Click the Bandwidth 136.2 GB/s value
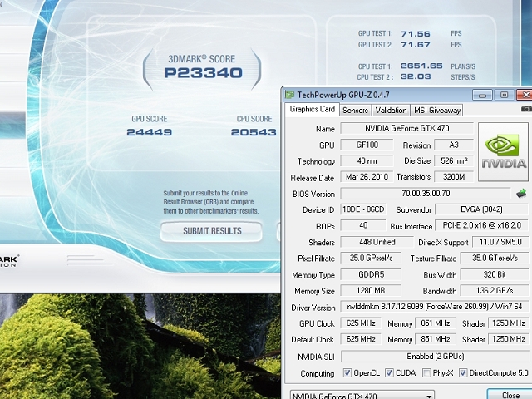 (x=495, y=290)
